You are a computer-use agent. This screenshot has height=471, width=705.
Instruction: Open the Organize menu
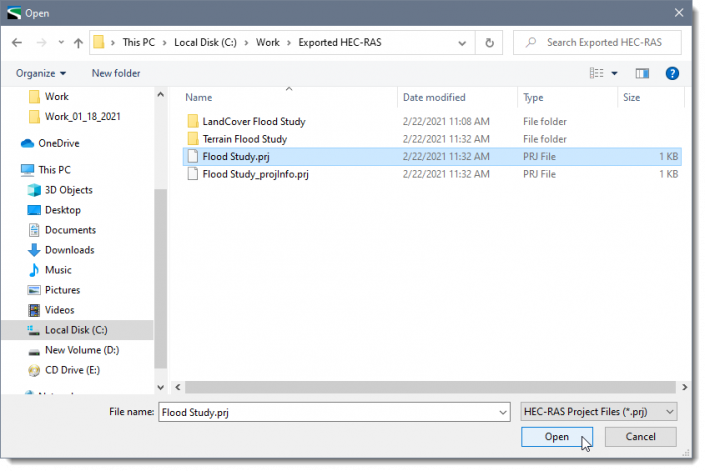pyautogui.click(x=41, y=73)
